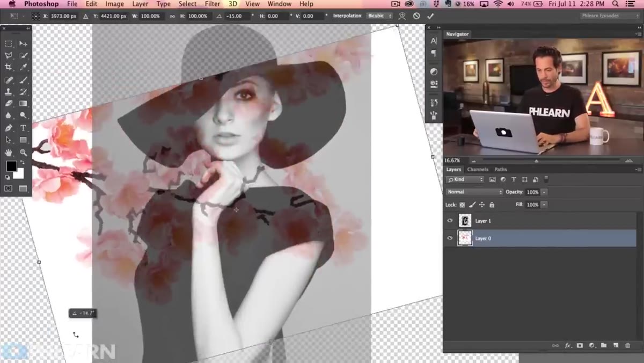Select the Horizontal Type tool

(x=24, y=128)
